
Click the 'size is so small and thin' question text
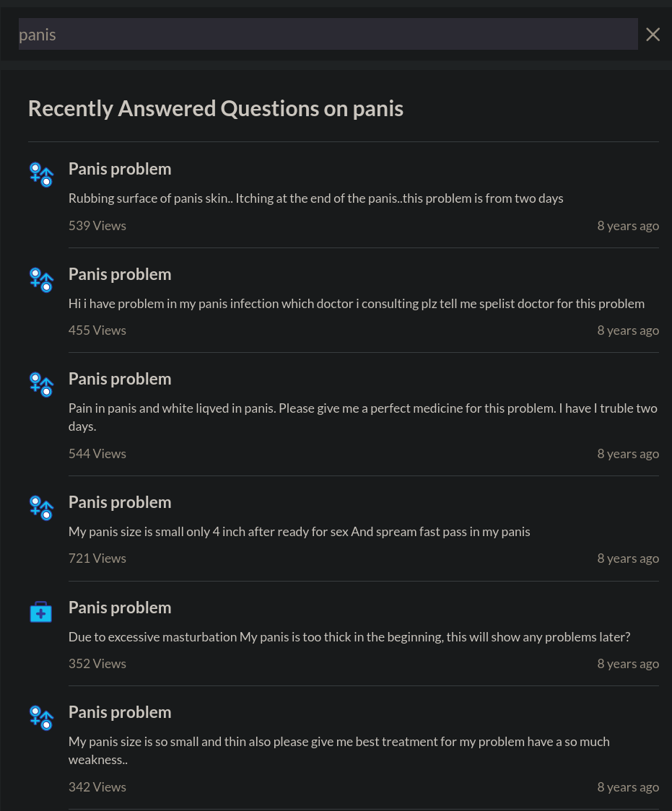coord(339,750)
